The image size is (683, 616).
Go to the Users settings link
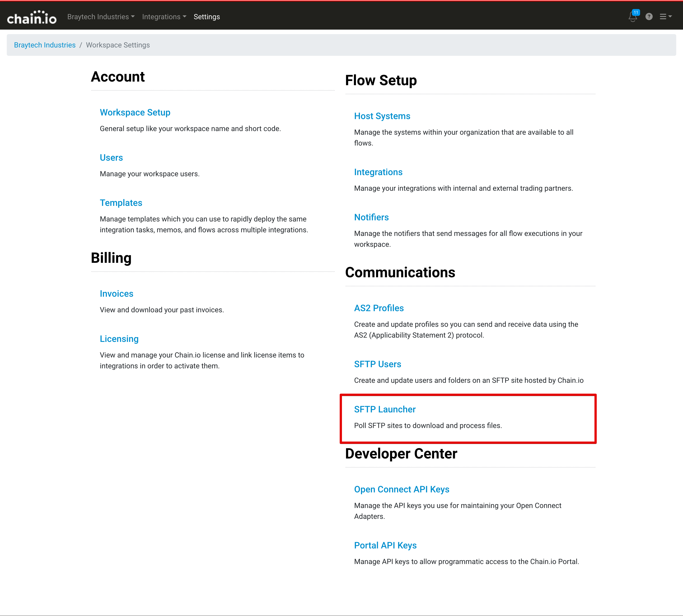pyautogui.click(x=111, y=158)
